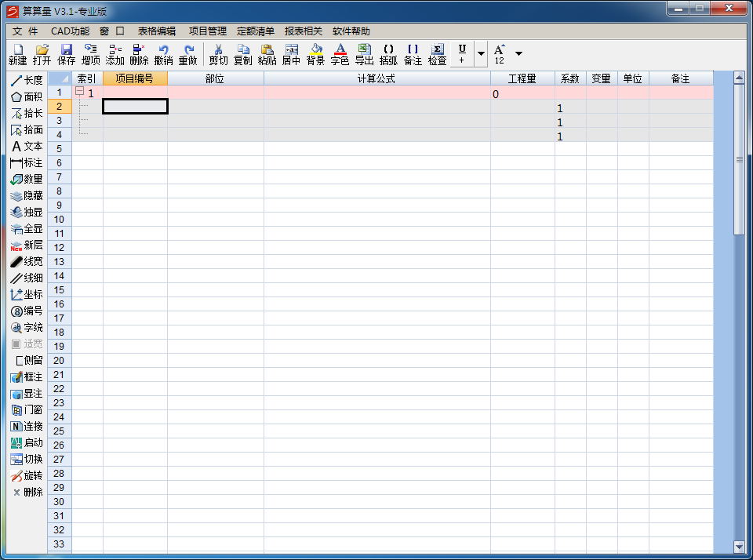Export with the 导出 icon

[x=365, y=54]
